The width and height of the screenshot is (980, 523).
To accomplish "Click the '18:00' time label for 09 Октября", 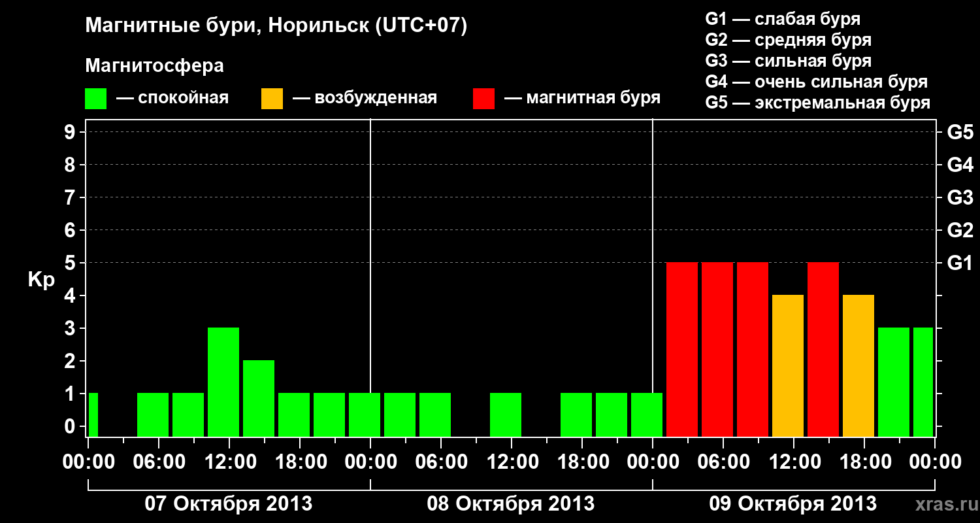I will (x=864, y=462).
